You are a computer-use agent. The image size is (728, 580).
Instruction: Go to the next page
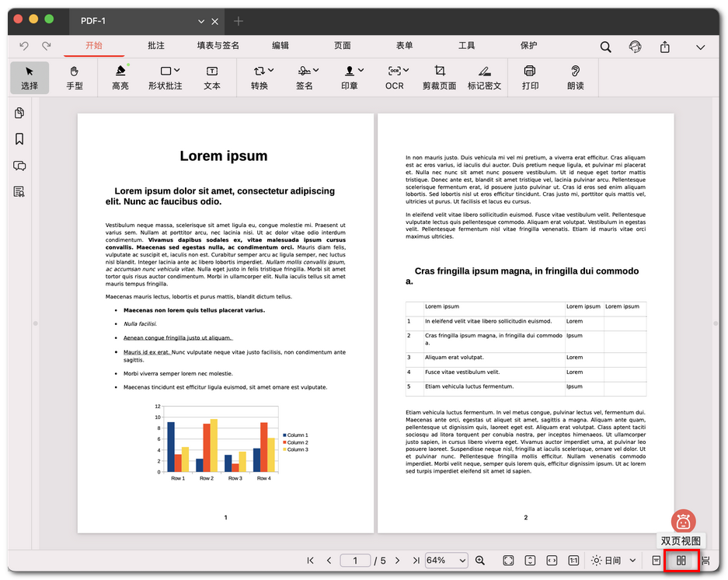tap(398, 561)
